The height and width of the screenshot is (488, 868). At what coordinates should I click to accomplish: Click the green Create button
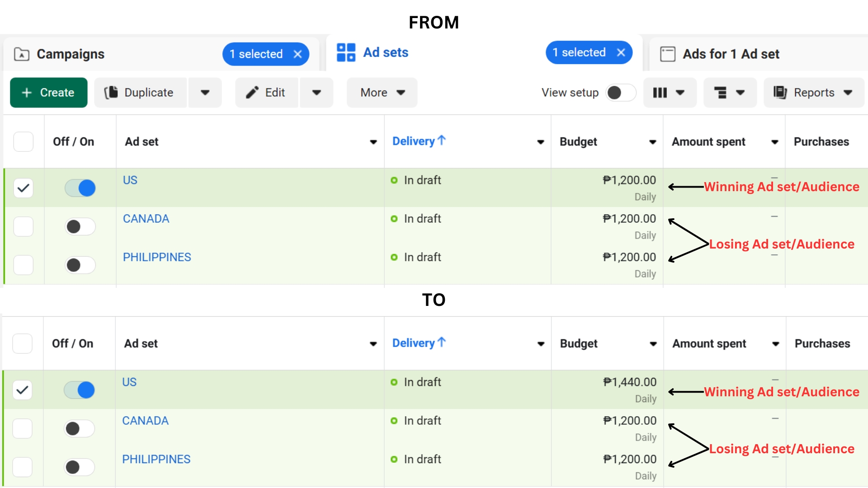pyautogui.click(x=49, y=93)
